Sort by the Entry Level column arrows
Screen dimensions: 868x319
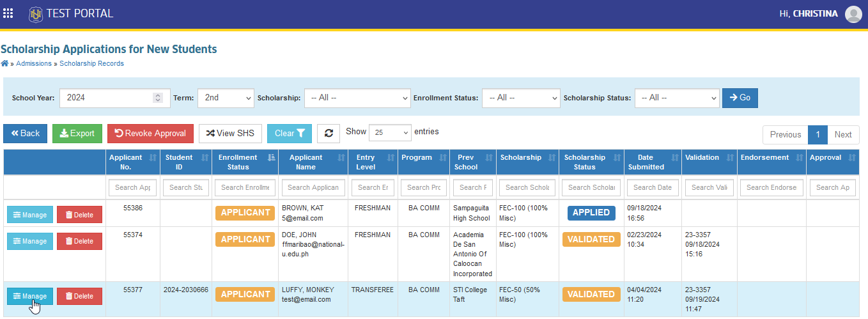[x=390, y=157]
